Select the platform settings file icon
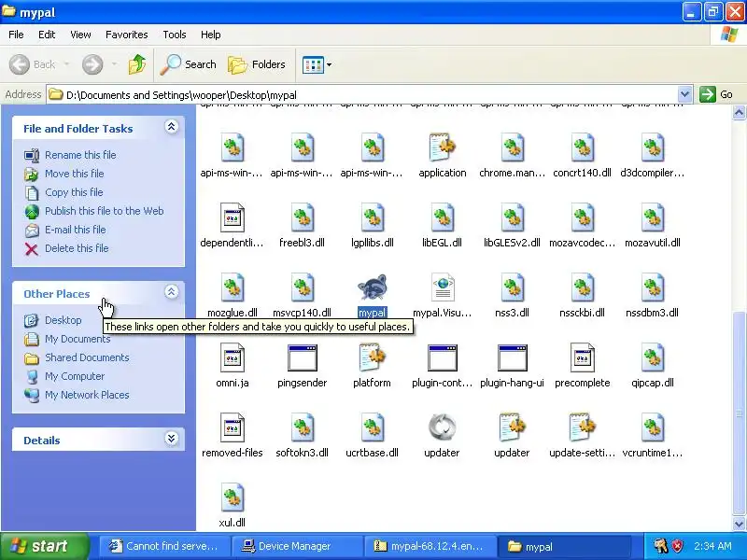This screenshot has height=560, width=747. pyautogui.click(x=372, y=357)
